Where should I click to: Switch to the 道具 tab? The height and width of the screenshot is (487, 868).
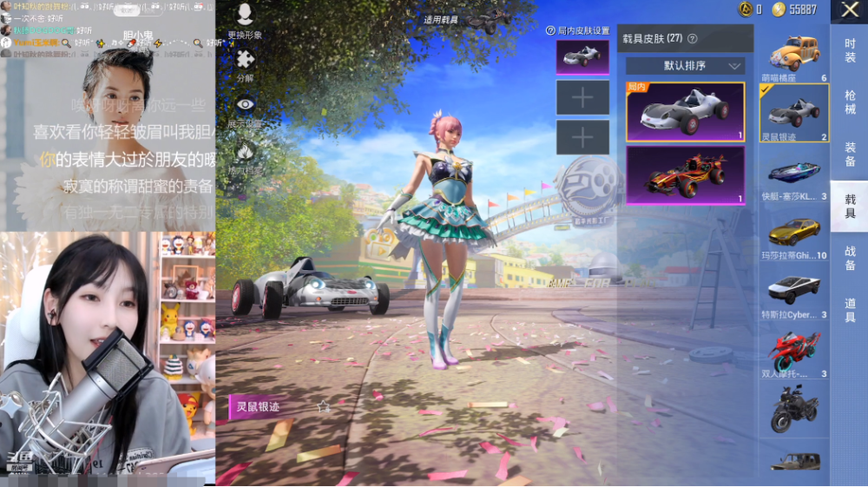850,310
